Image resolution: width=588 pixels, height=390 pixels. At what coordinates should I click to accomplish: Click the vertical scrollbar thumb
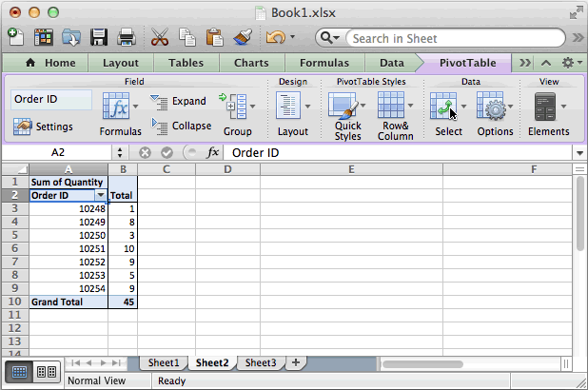coord(580,214)
